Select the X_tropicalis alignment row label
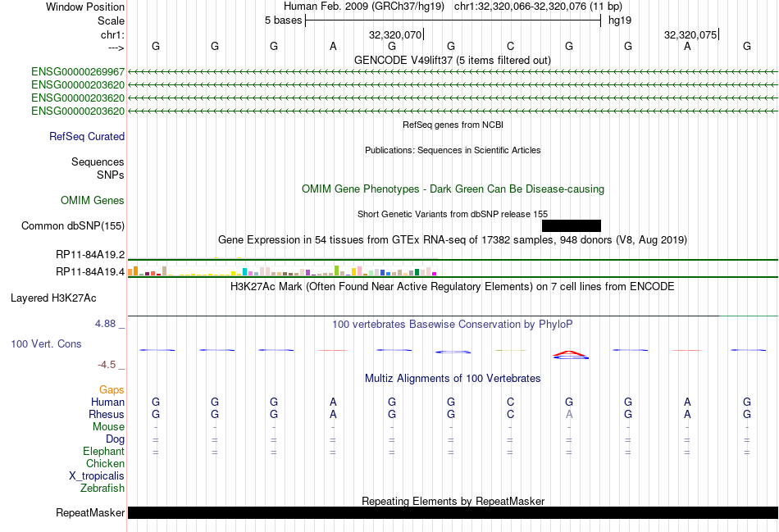Screen dimensions: 779x532 (97, 476)
